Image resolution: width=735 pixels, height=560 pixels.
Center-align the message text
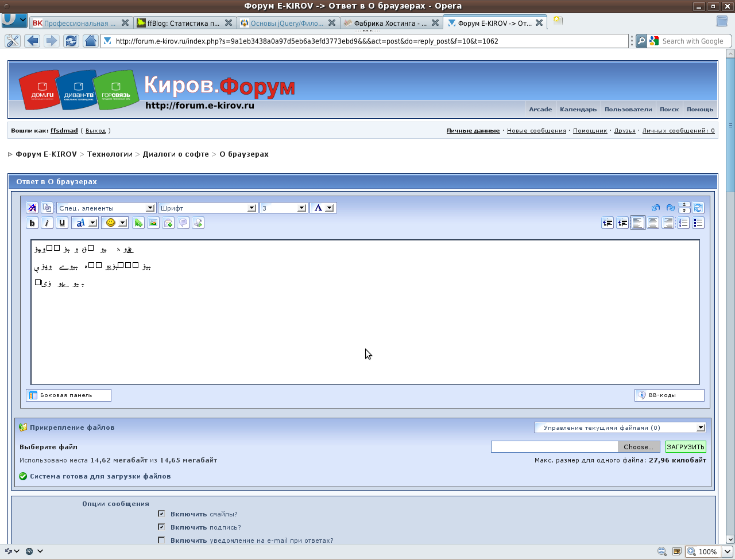point(653,223)
